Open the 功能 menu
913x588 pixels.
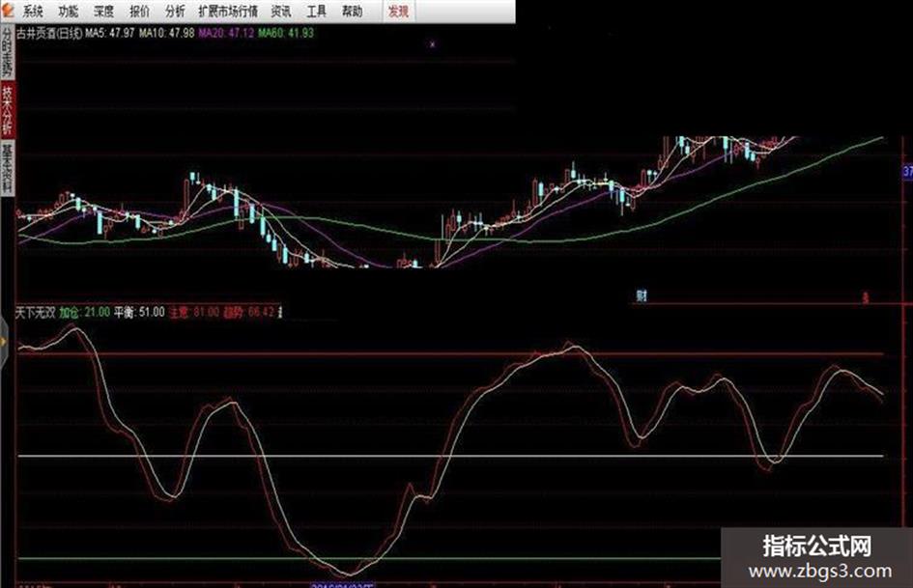click(x=69, y=11)
